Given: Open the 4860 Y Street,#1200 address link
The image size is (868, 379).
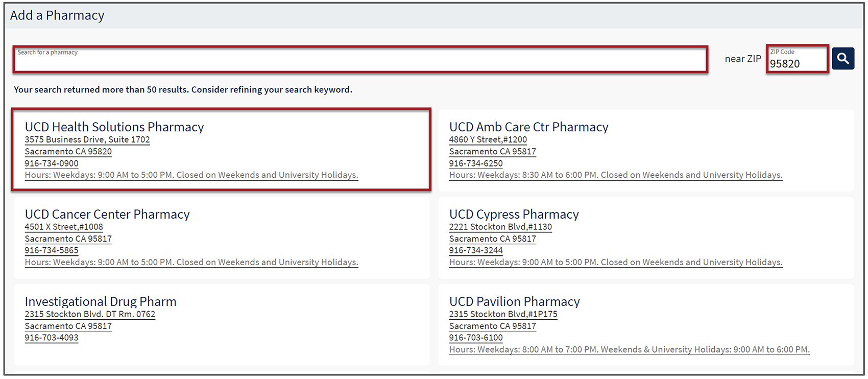Looking at the screenshot, I should click(488, 140).
